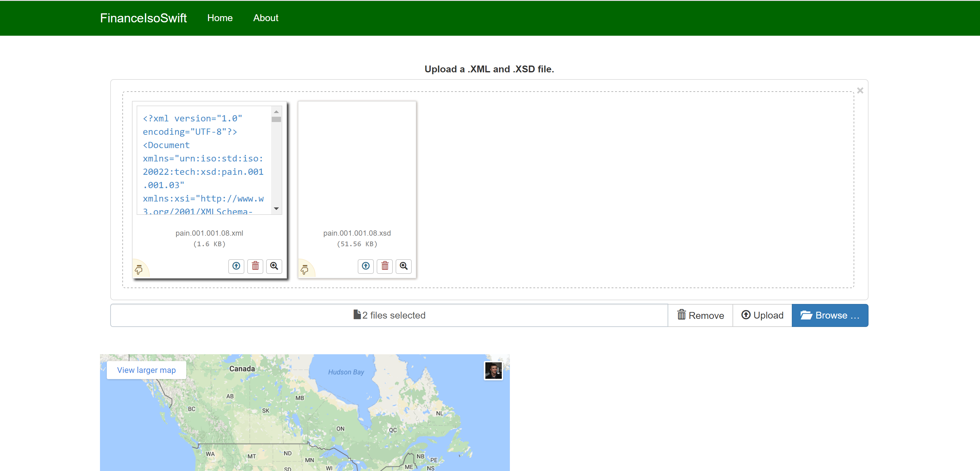The width and height of the screenshot is (980, 471).
Task: Click the profile photo on the map
Action: (493, 370)
